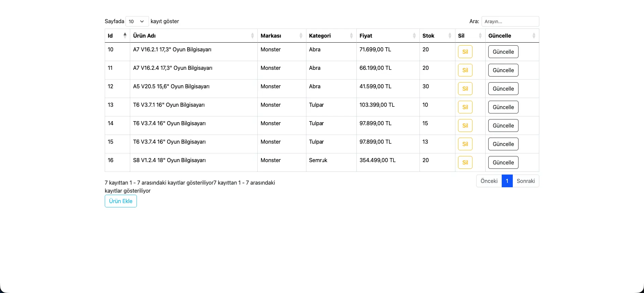The height and width of the screenshot is (293, 644).
Task: Delete product with Id 10 using Sil
Action: click(x=465, y=52)
